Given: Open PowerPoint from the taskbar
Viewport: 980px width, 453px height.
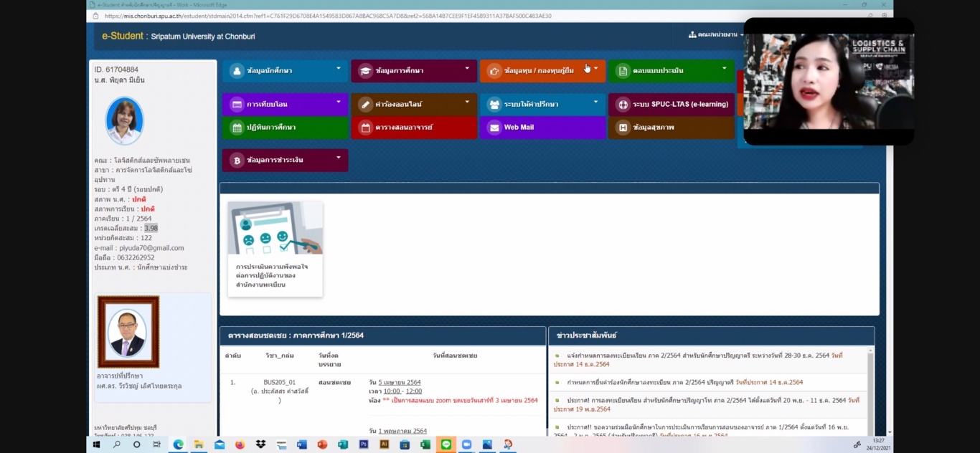Looking at the screenshot, I should coord(322,444).
